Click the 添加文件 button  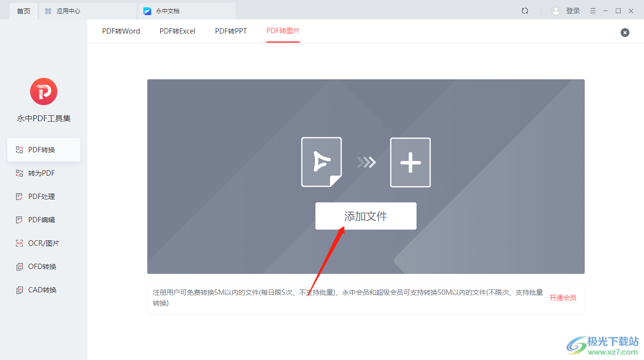(366, 216)
